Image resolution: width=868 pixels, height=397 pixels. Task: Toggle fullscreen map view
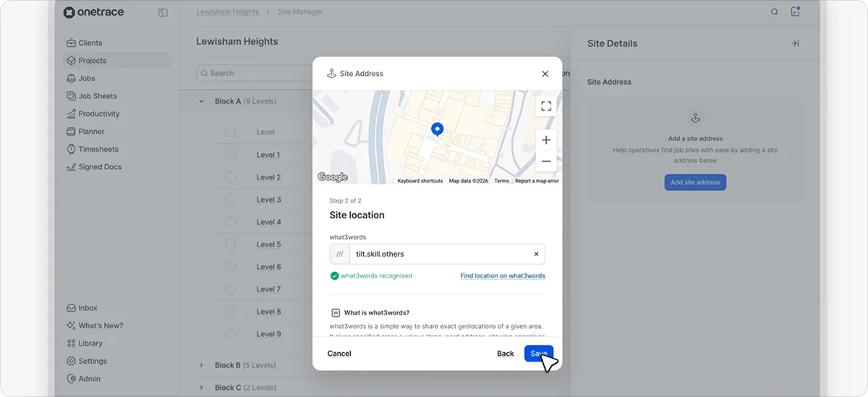coord(546,106)
